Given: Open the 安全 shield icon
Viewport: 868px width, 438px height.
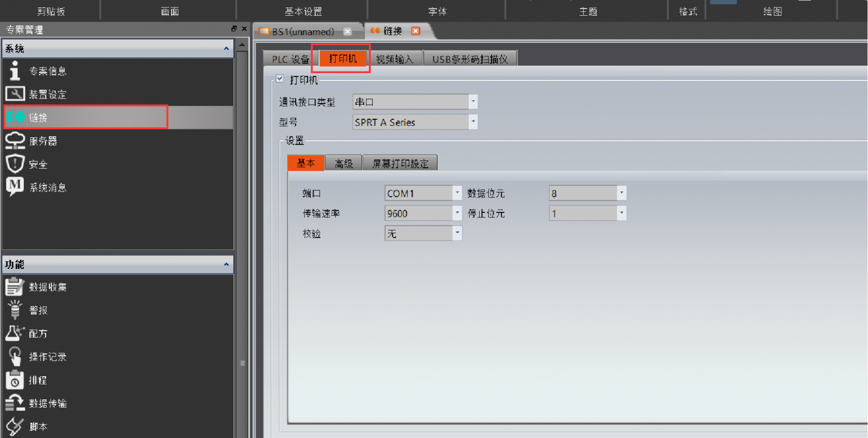Looking at the screenshot, I should (15, 164).
